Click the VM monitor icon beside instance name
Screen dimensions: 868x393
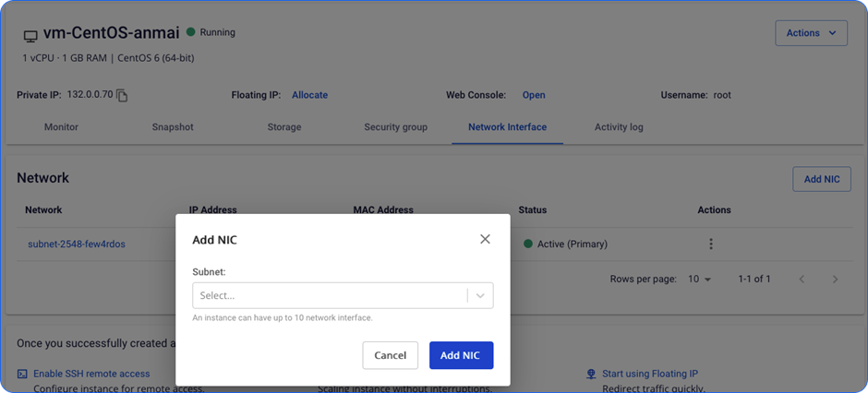pyautogui.click(x=30, y=36)
